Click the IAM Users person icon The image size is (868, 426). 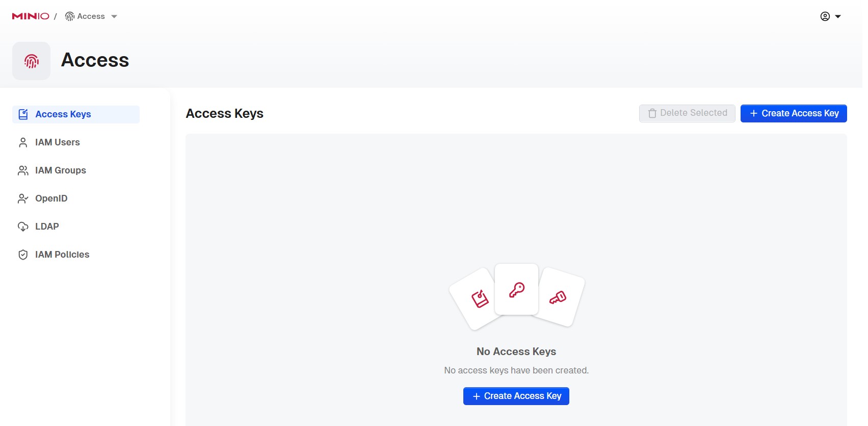(x=23, y=142)
